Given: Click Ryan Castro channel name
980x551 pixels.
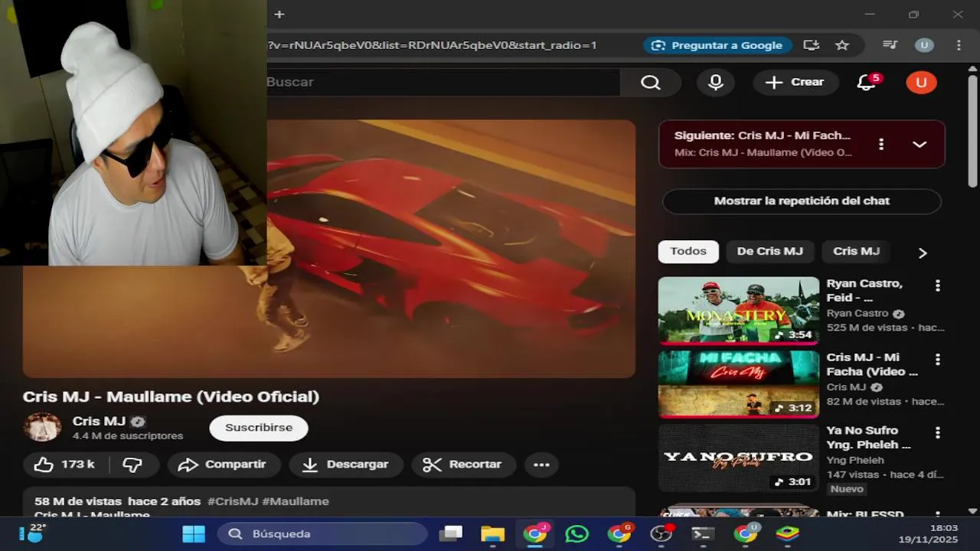Looking at the screenshot, I should click(857, 314).
